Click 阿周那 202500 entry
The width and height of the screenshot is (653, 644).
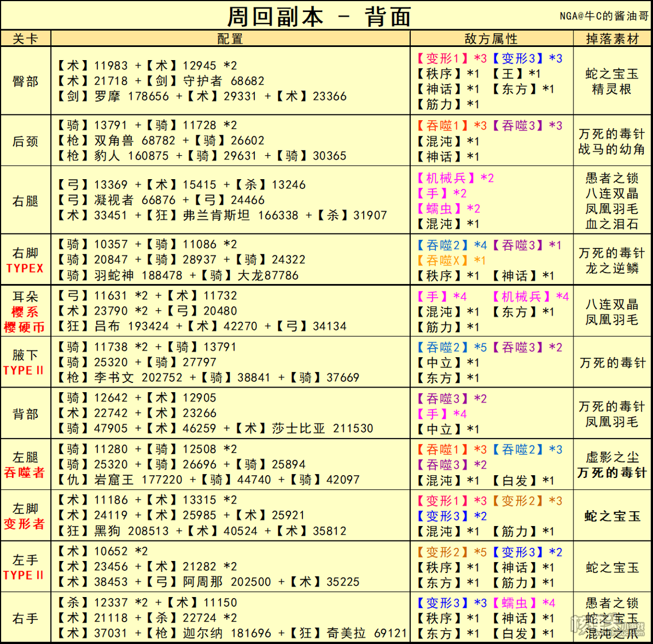click(x=227, y=582)
